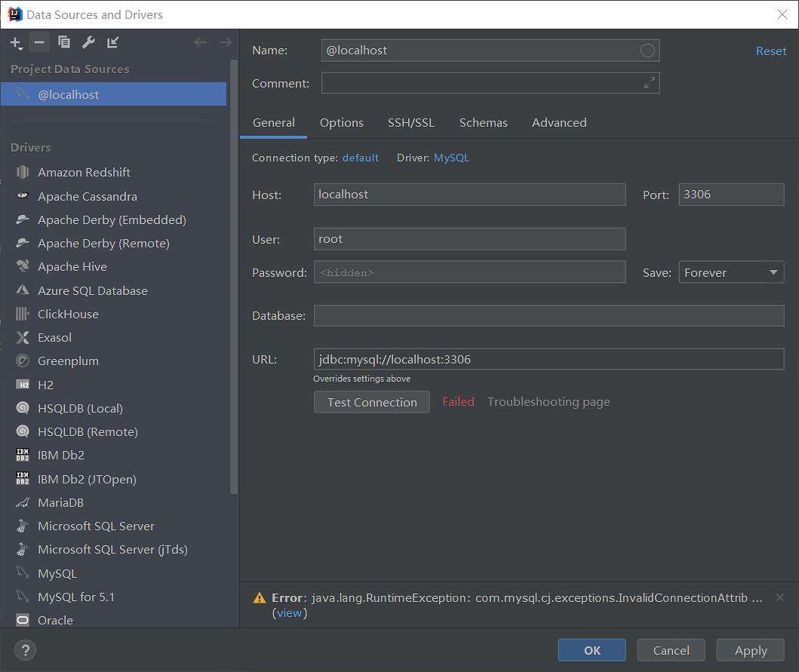Screen dimensions: 799x672
Task: Select the HSQLDB (Local) driver icon
Action: point(23,408)
